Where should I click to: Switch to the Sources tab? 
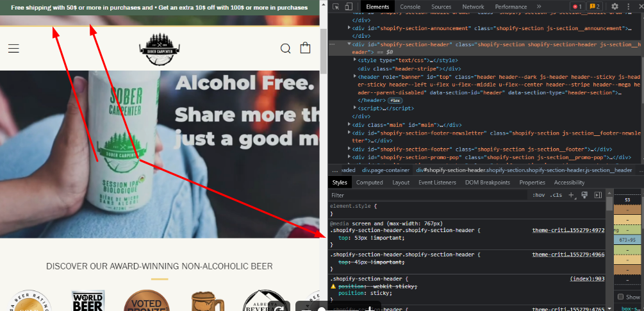click(x=441, y=6)
